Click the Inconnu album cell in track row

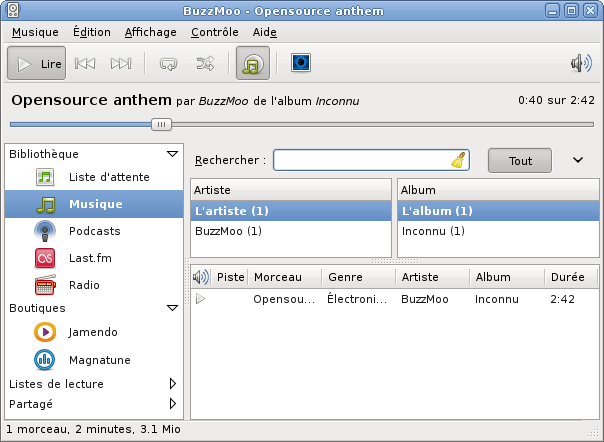497,299
